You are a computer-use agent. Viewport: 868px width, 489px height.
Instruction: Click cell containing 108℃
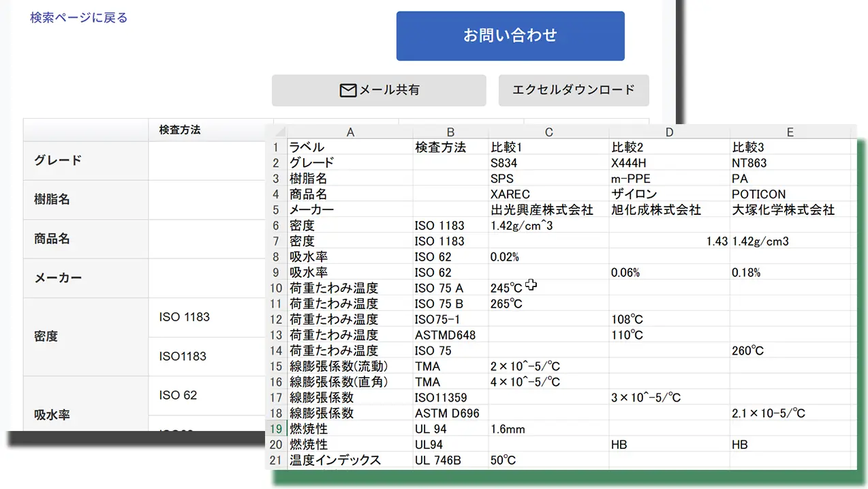[x=669, y=319]
